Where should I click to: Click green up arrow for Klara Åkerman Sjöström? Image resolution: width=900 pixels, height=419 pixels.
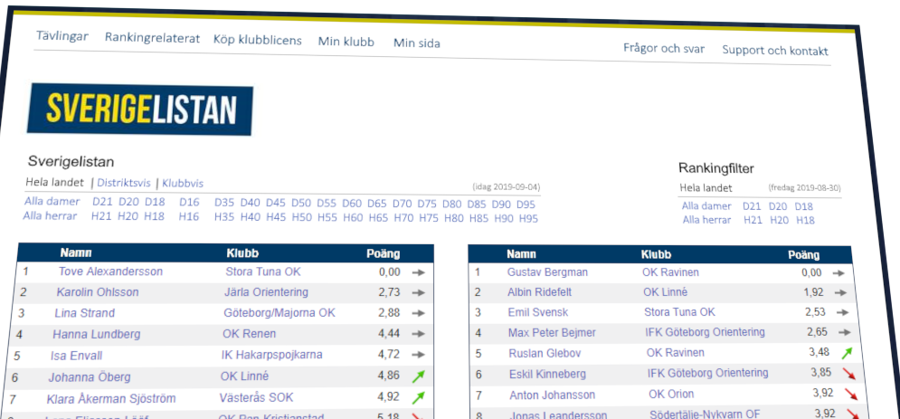[418, 397]
